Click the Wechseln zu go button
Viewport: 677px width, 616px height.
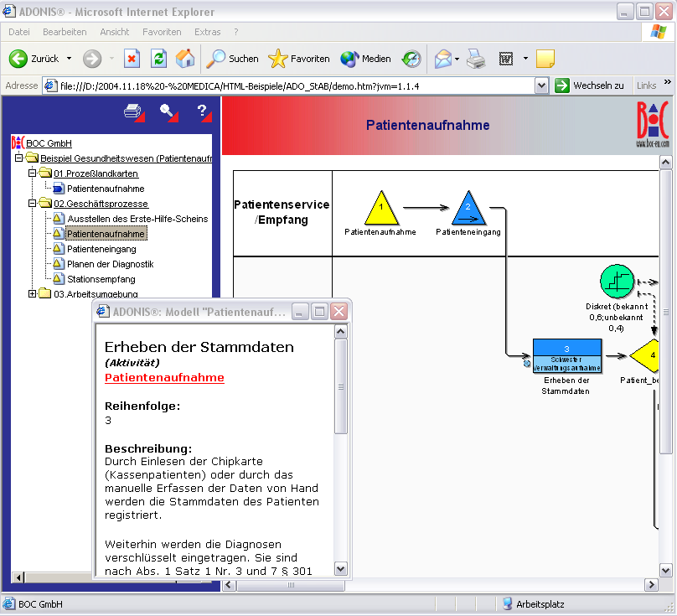click(589, 85)
